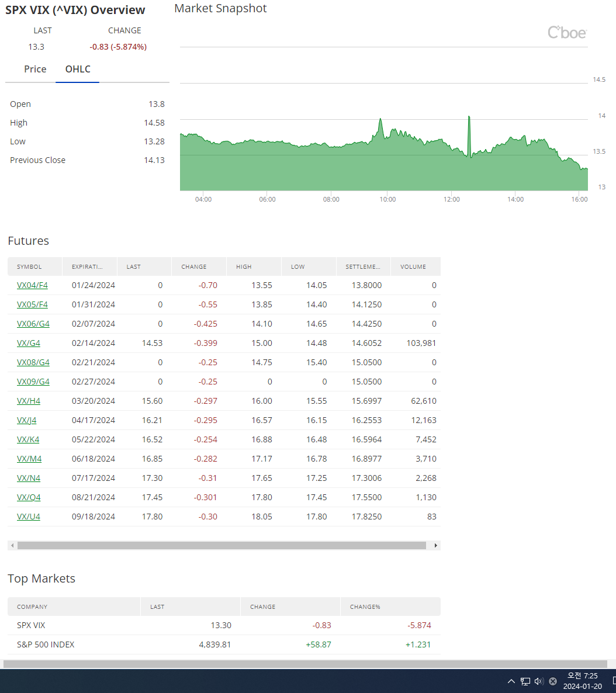Click the -5.874 SPX VIX percent change
Viewport: 616px width, 693px height.
coord(419,626)
